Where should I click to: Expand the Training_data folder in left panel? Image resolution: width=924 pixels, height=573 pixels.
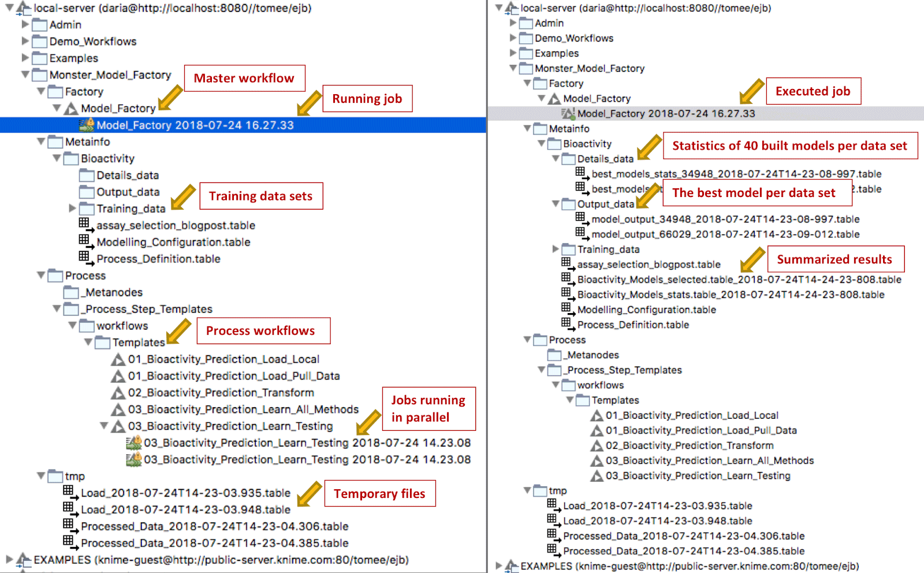pyautogui.click(x=72, y=208)
